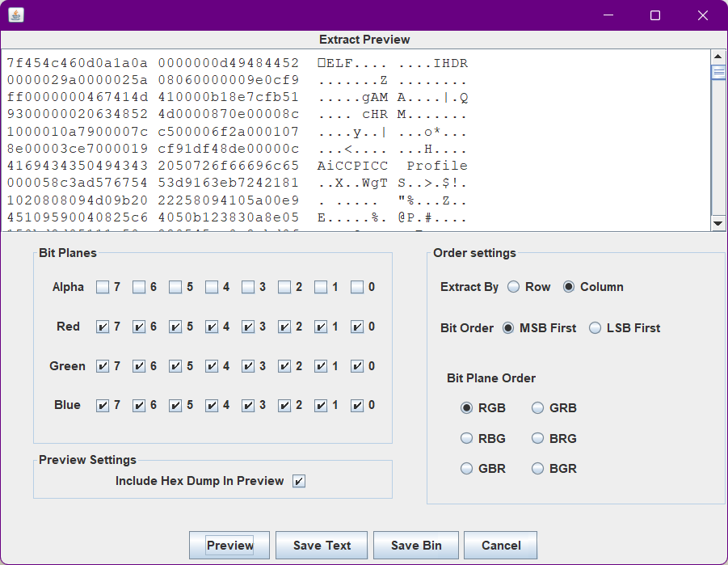
Task: Click the preview vertical scrollbar thumb
Action: click(x=717, y=72)
